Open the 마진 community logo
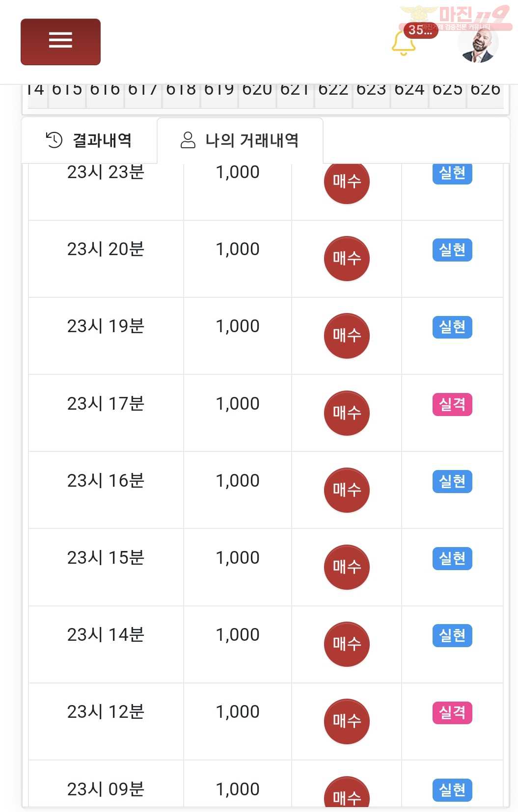Screen dimensions: 518x812 [456, 18]
